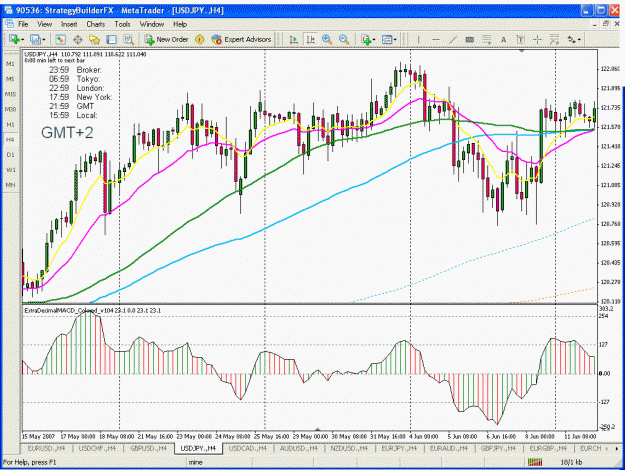Open the Insert menu
Viewport: 625px width, 470px height.
69,24
